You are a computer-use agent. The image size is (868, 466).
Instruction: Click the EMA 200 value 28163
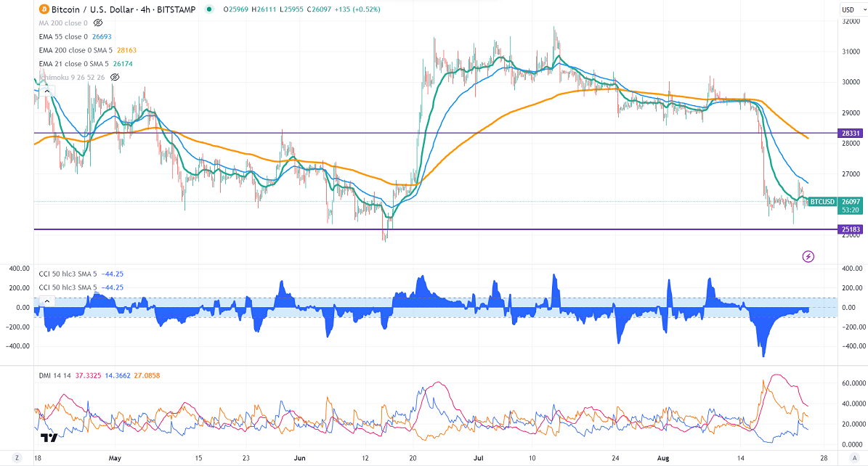point(127,50)
